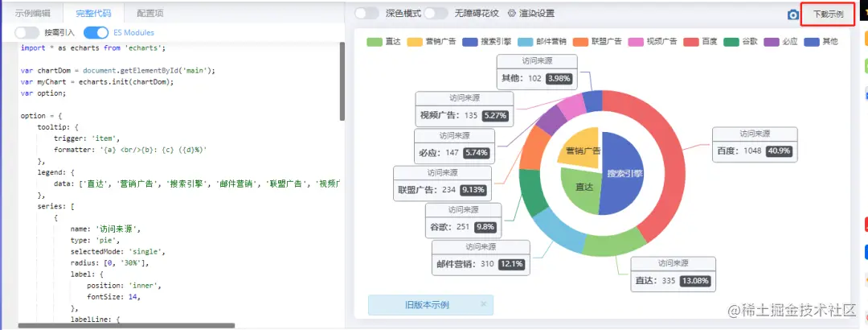Click radius: [0, '30%'] code line

pos(109,263)
